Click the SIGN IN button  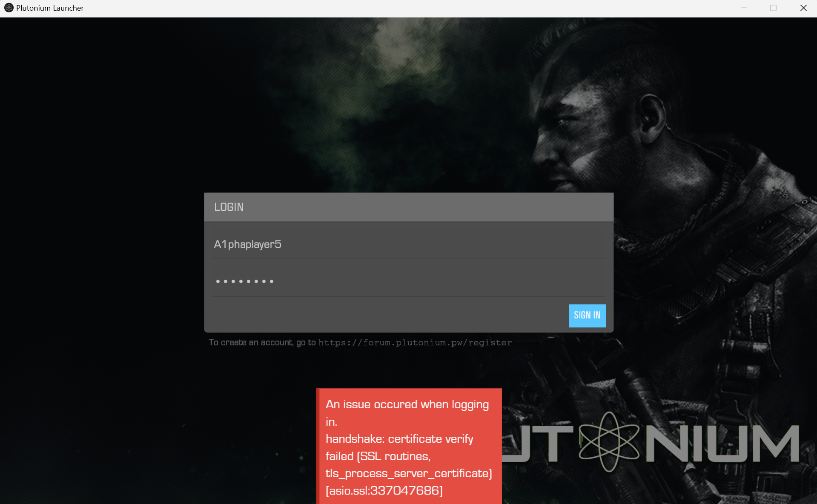pyautogui.click(x=587, y=315)
